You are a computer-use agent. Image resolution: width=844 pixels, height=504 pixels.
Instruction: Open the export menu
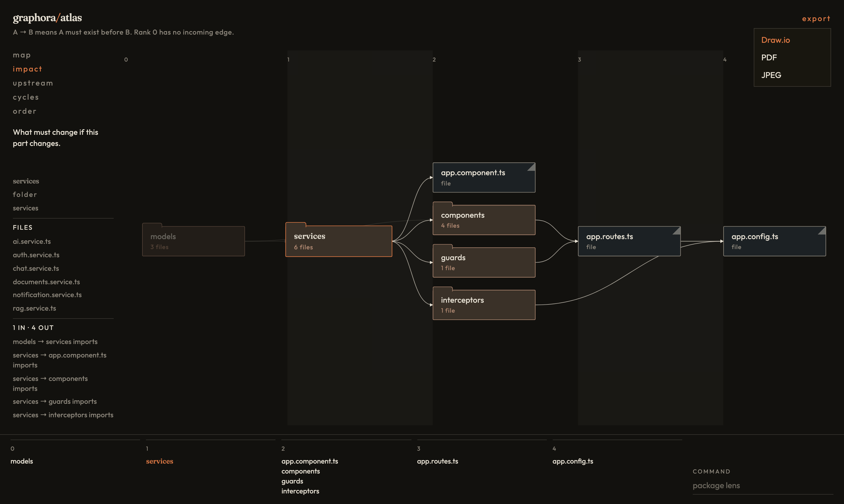coord(816,19)
